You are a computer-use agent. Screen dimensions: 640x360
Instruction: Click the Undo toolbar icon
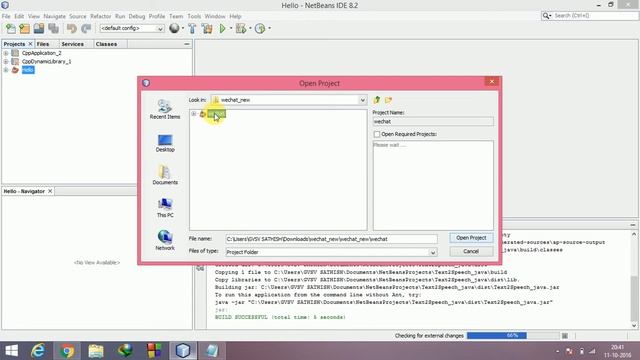coord(72,29)
